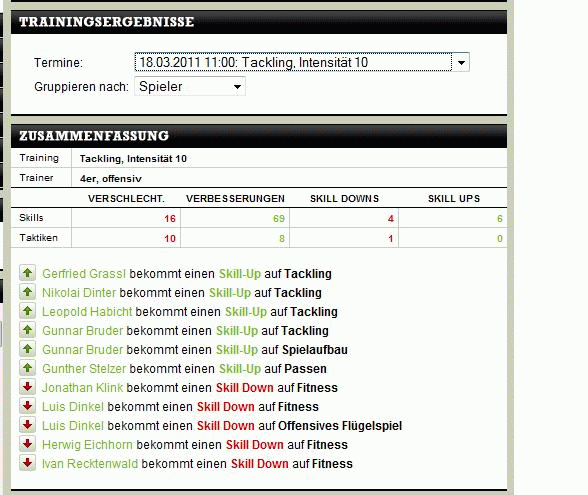This screenshot has height=495, width=588.
Task: Click the Skills Verbesserungen value 69
Action: [279, 219]
